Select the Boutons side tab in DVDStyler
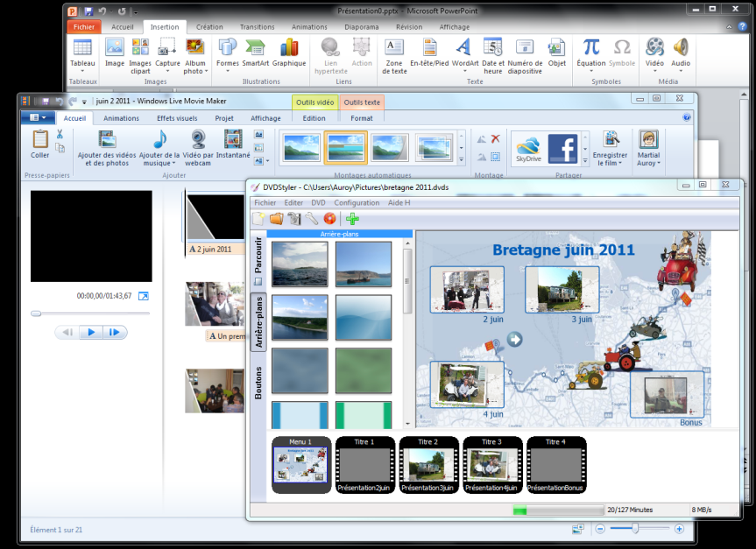The image size is (756, 549). [258, 384]
